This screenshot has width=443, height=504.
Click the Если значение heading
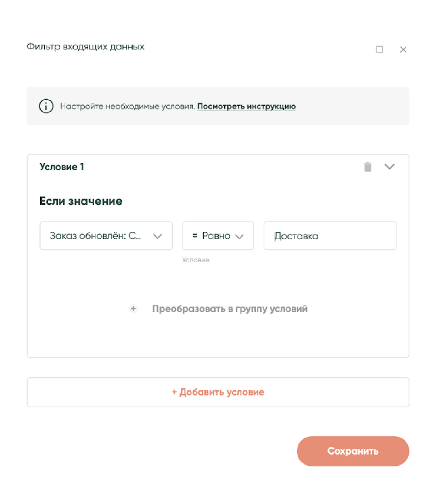tap(81, 201)
